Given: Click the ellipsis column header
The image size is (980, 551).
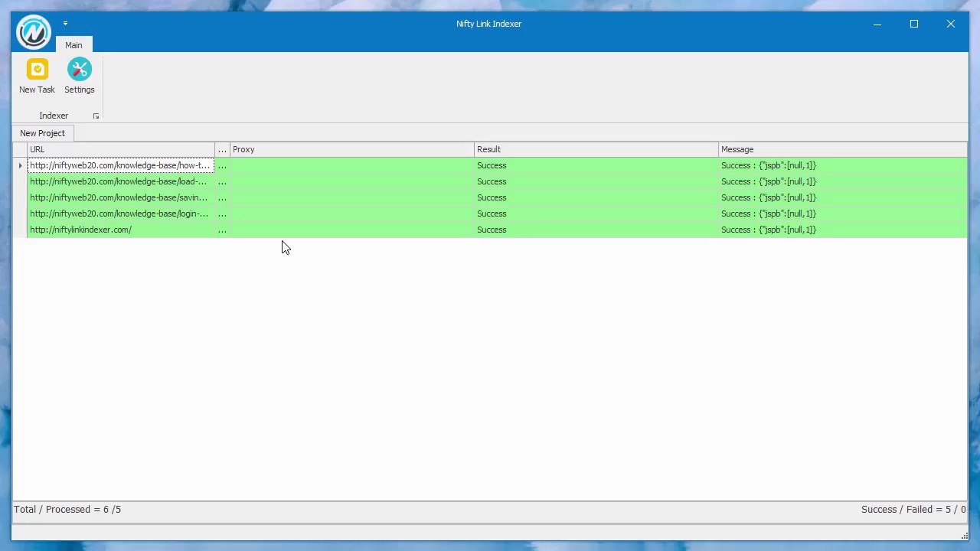Looking at the screenshot, I should point(222,149).
